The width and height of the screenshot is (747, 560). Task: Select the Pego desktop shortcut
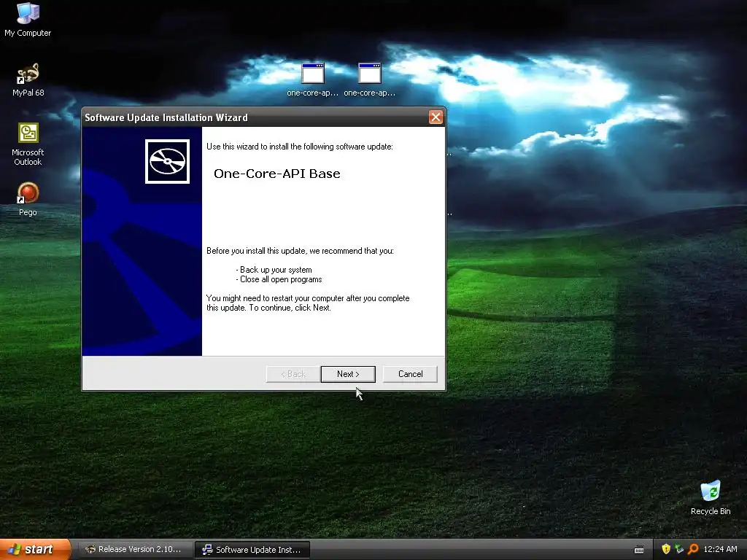(x=28, y=199)
